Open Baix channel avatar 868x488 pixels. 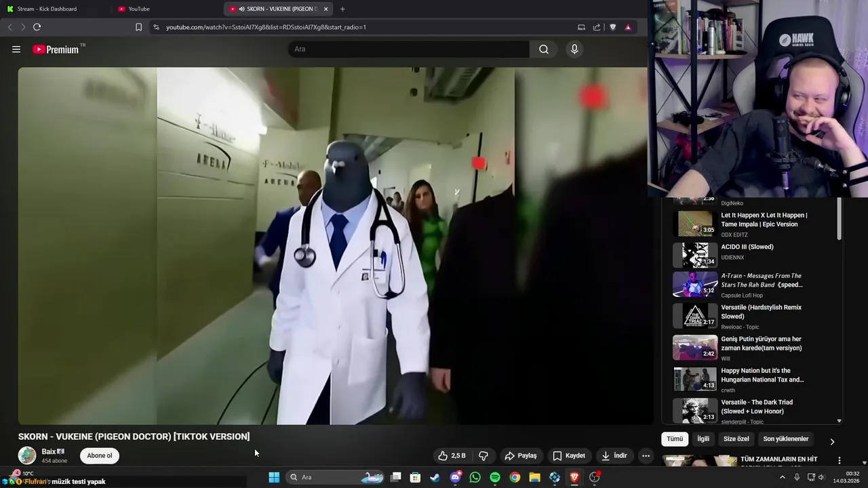coord(27,455)
